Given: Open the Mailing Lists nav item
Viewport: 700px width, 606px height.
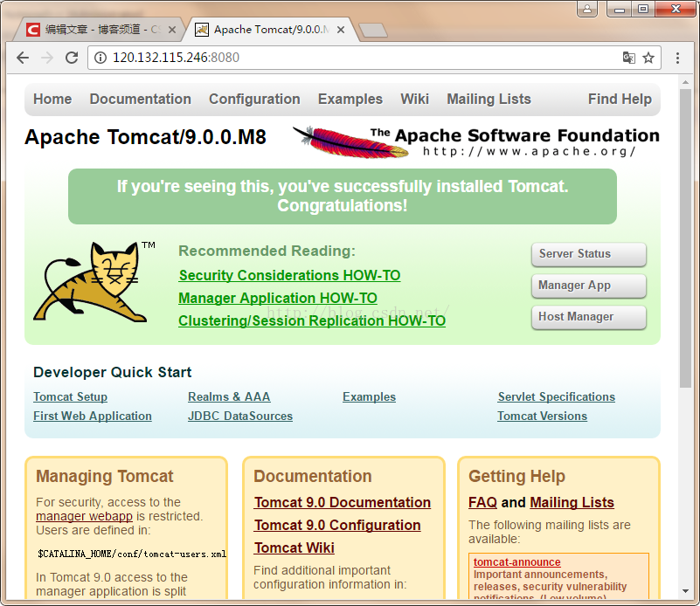Looking at the screenshot, I should [489, 99].
